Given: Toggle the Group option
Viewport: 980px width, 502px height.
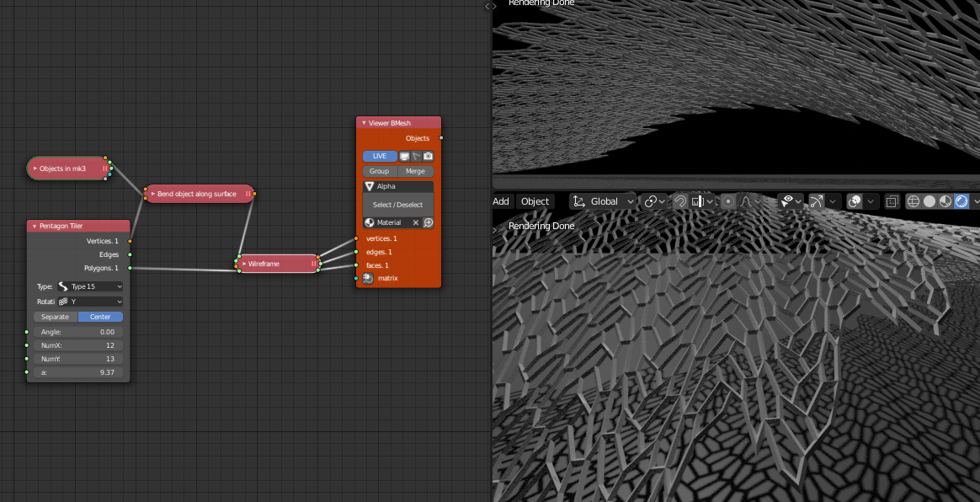Looking at the screenshot, I should [x=380, y=171].
